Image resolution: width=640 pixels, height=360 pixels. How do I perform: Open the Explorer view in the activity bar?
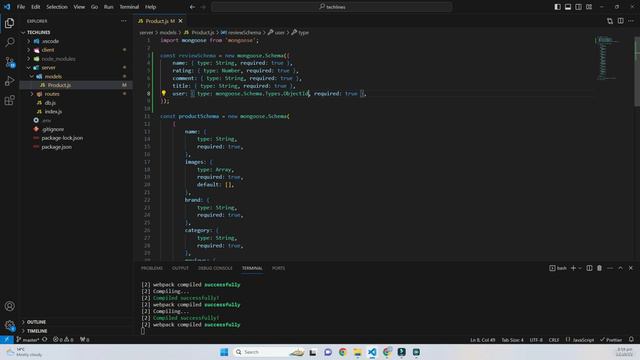[9, 23]
